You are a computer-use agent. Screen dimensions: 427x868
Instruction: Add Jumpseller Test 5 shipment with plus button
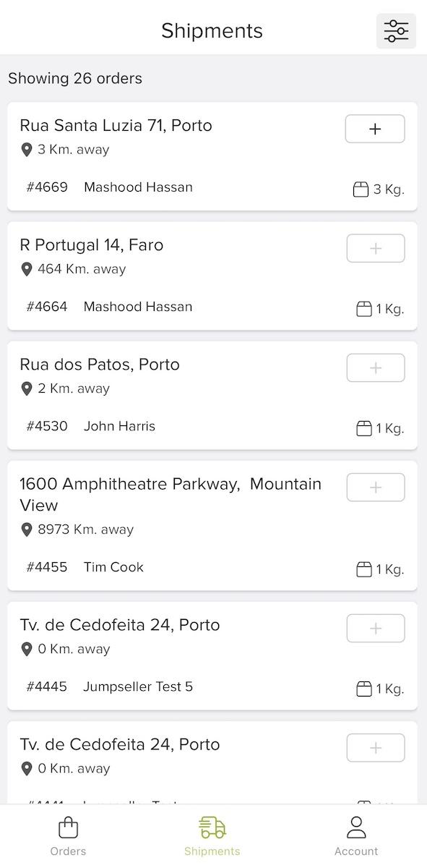click(x=375, y=628)
